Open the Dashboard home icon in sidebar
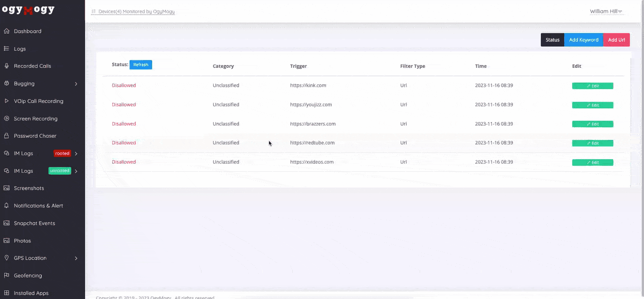This screenshot has height=299, width=644. click(7, 31)
